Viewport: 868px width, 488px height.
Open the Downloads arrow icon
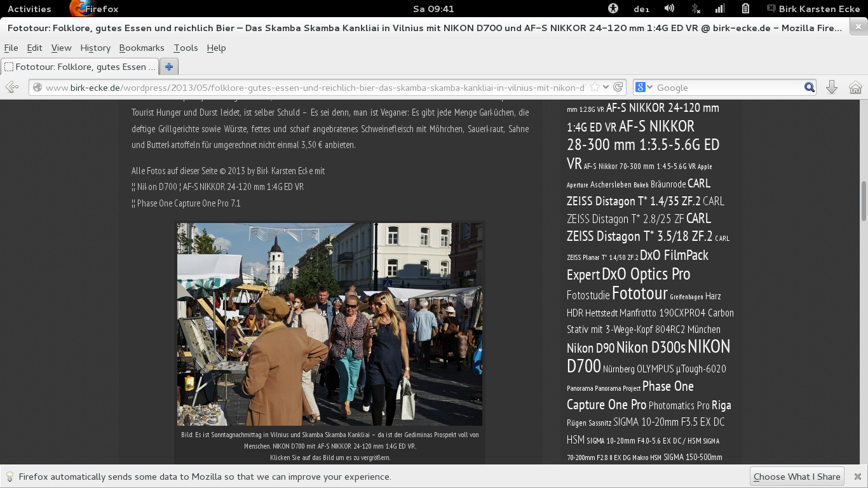(831, 88)
